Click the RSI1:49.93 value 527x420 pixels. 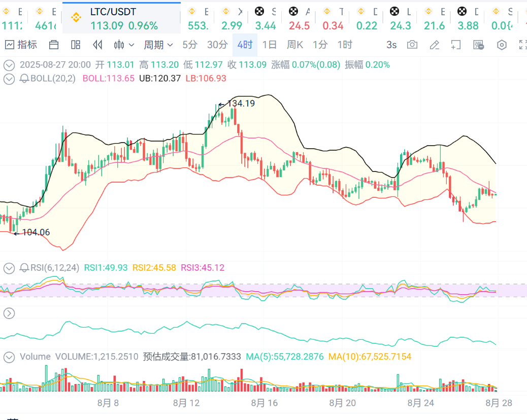[x=106, y=268]
